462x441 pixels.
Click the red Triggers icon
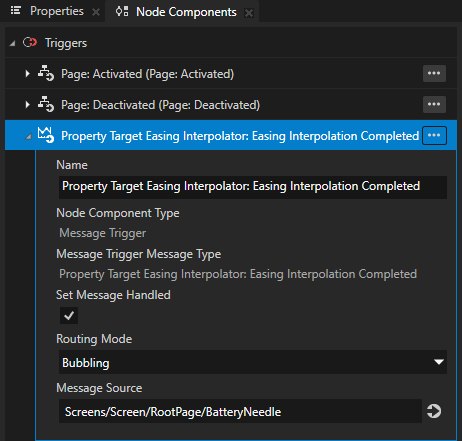[x=30, y=42]
